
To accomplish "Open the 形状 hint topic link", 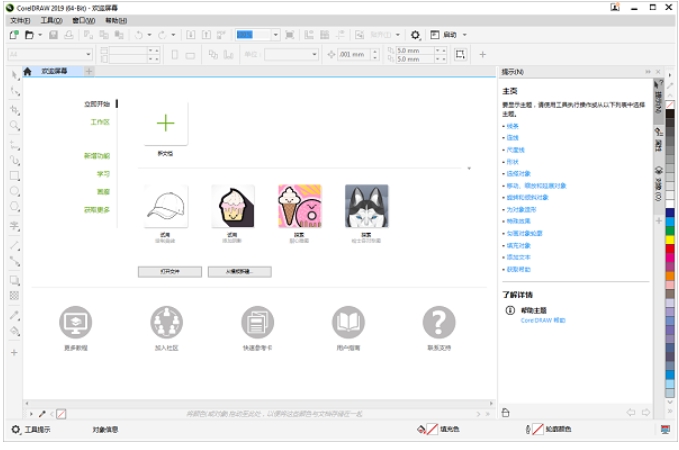I will (512, 162).
